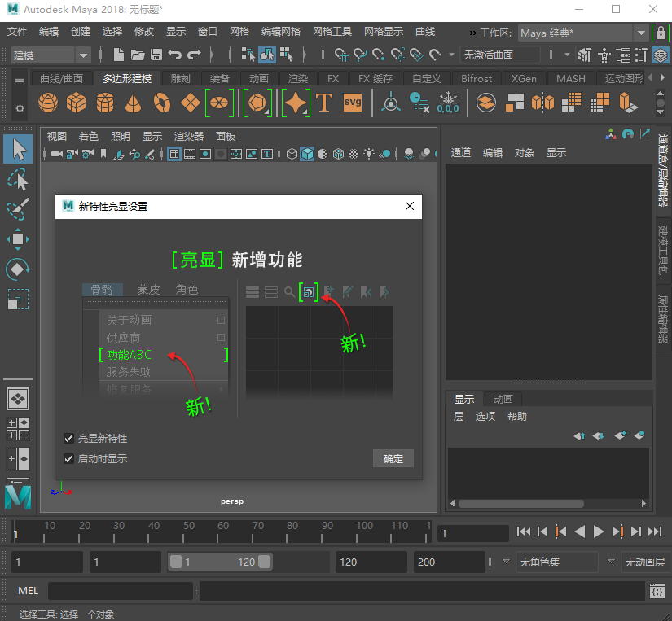
Task: Disable the 启动时显示 checkbox
Action: click(69, 459)
